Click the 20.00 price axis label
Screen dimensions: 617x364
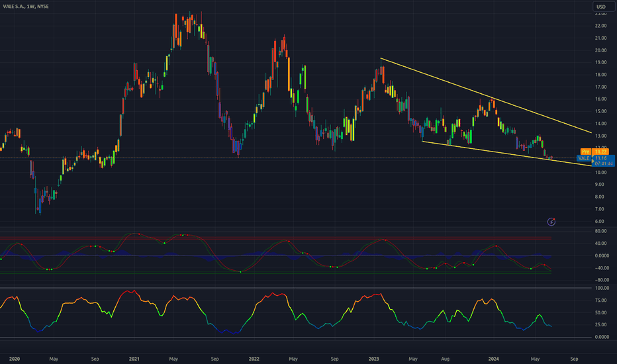(601, 50)
